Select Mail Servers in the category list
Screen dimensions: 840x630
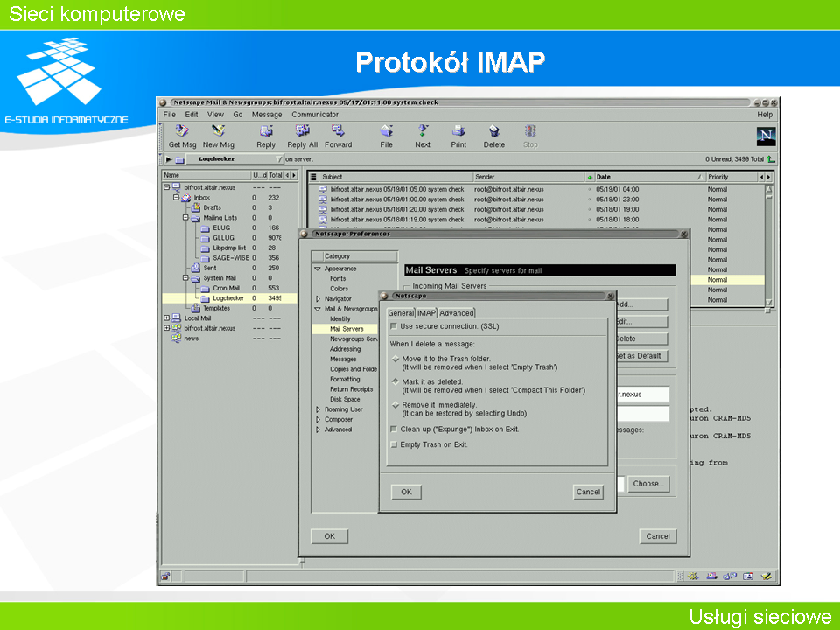(346, 329)
